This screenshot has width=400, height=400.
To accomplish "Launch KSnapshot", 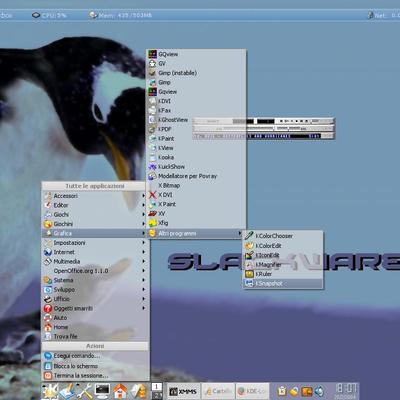I will point(283,284).
